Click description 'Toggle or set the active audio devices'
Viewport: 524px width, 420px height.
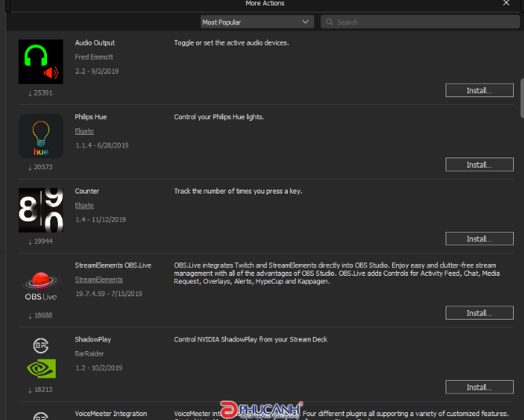pyautogui.click(x=231, y=43)
